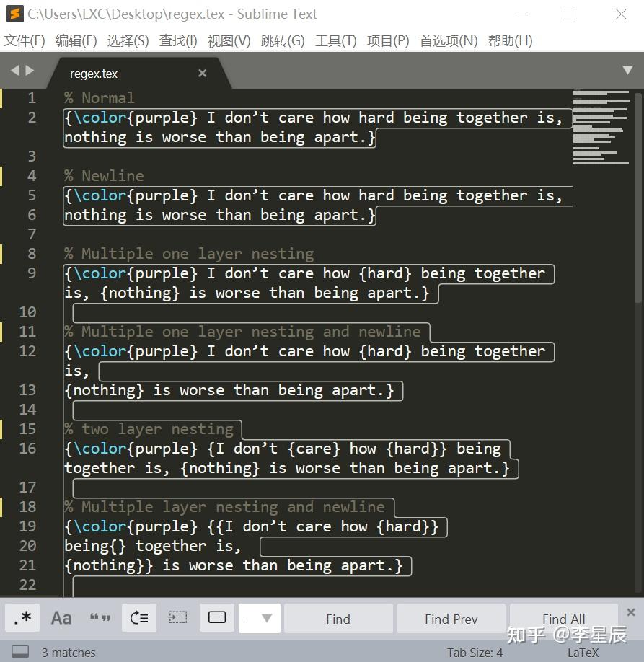Toggle the side bar status icon
644x662 pixels.
20,651
